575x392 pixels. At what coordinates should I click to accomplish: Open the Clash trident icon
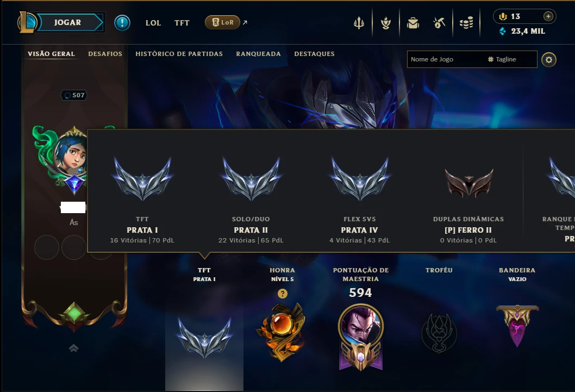359,23
